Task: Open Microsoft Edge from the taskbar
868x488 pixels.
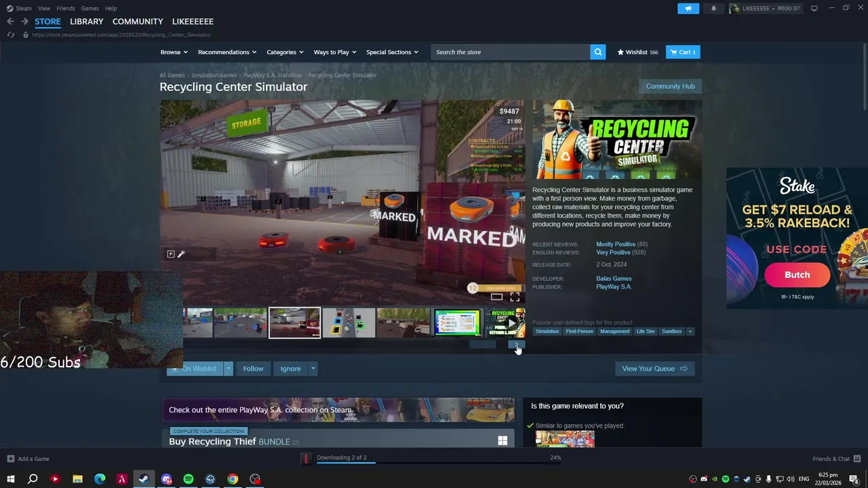Action: point(100,479)
